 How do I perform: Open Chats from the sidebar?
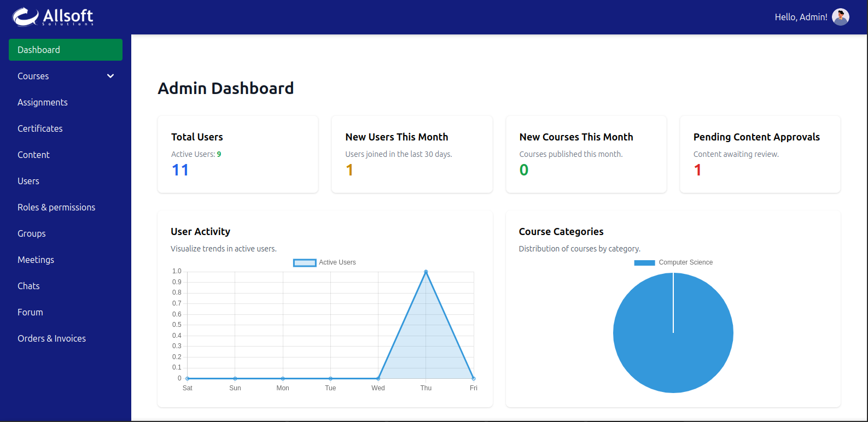point(28,286)
